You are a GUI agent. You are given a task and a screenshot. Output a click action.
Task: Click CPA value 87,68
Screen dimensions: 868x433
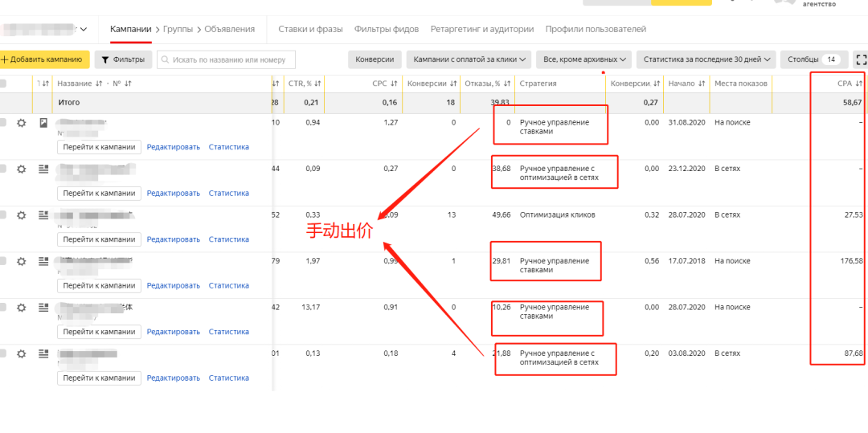[x=853, y=353]
